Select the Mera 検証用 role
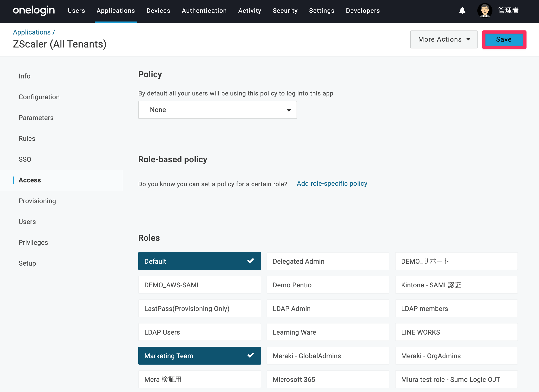Screen dimensions: 539x392 (x=200, y=379)
